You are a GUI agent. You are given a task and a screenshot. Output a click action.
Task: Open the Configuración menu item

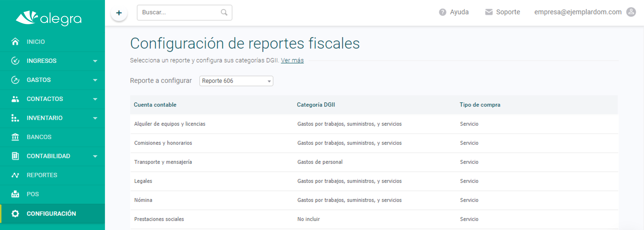(52, 214)
